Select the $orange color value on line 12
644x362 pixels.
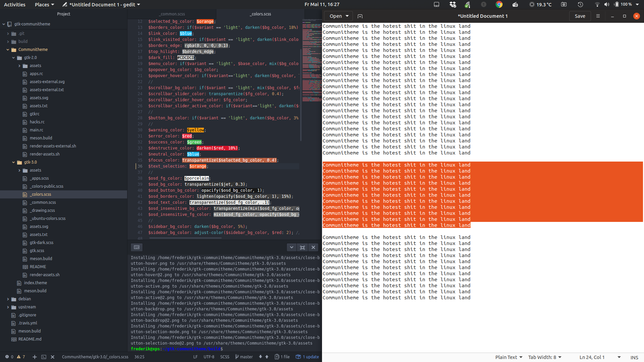tap(205, 21)
